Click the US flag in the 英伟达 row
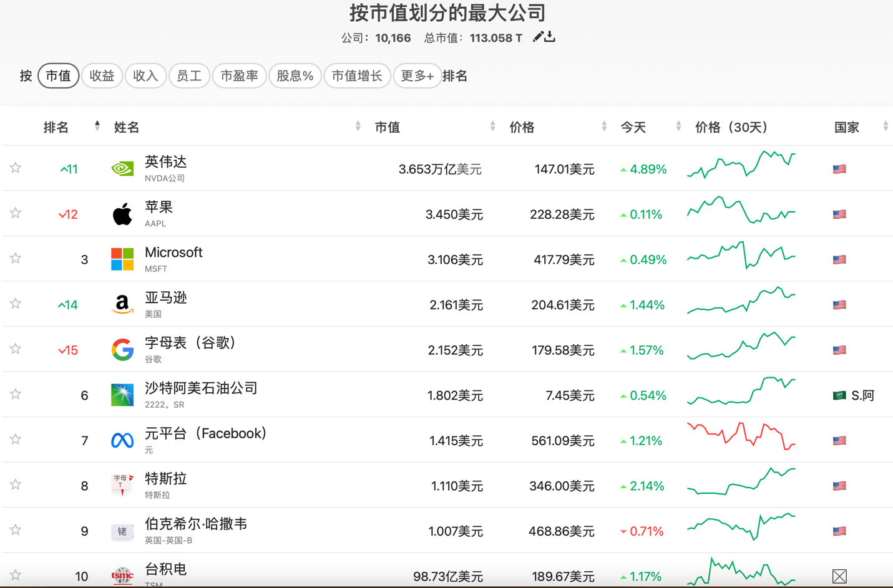893x588 pixels. pos(839,169)
